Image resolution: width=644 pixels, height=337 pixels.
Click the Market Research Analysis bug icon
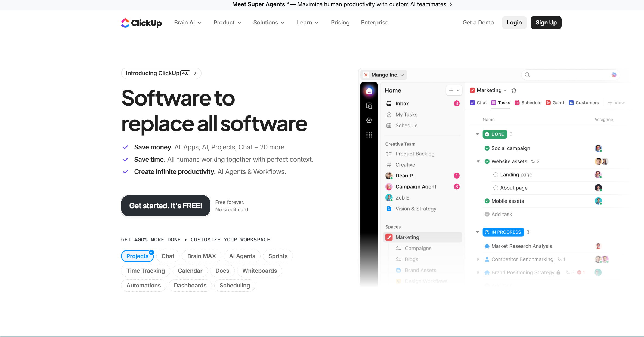click(487, 246)
